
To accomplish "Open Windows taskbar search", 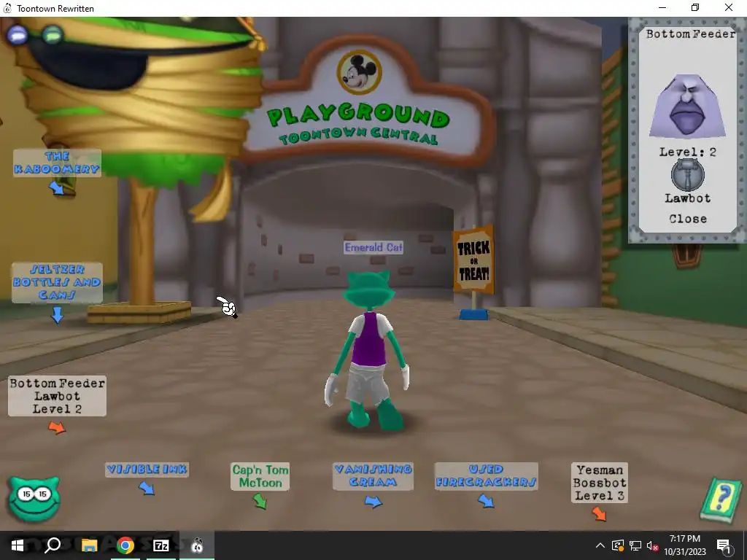I will (53, 545).
